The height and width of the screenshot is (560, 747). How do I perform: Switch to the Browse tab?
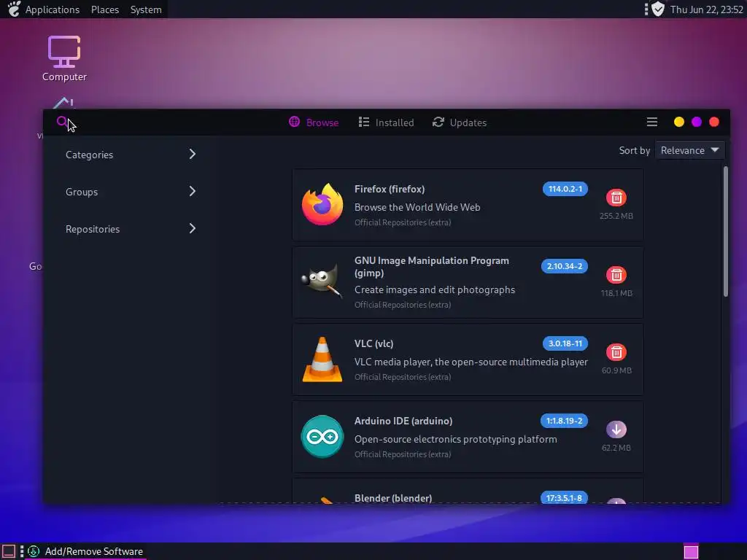tap(314, 122)
